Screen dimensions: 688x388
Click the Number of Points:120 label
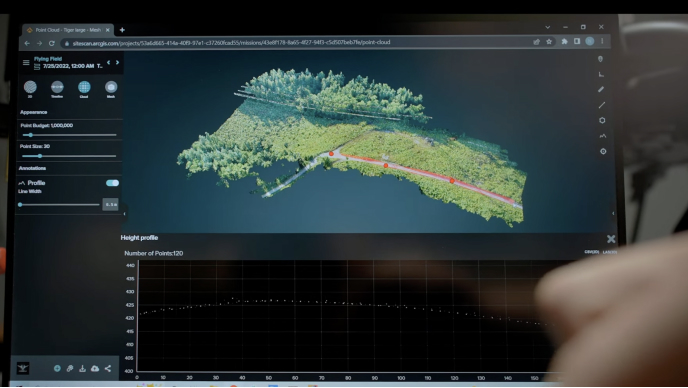(154, 253)
